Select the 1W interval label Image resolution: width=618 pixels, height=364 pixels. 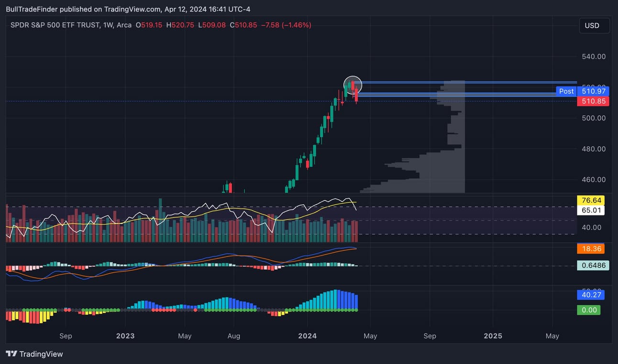[x=108, y=25]
